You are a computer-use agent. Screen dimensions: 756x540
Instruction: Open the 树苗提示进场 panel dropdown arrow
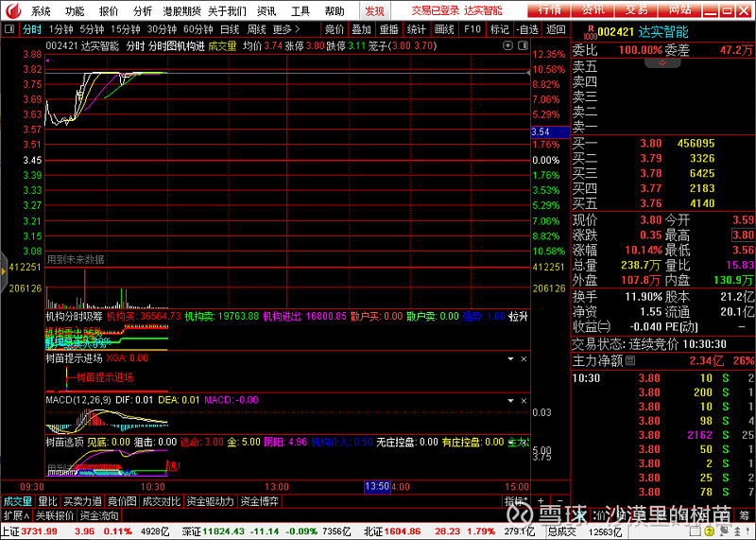[510, 359]
